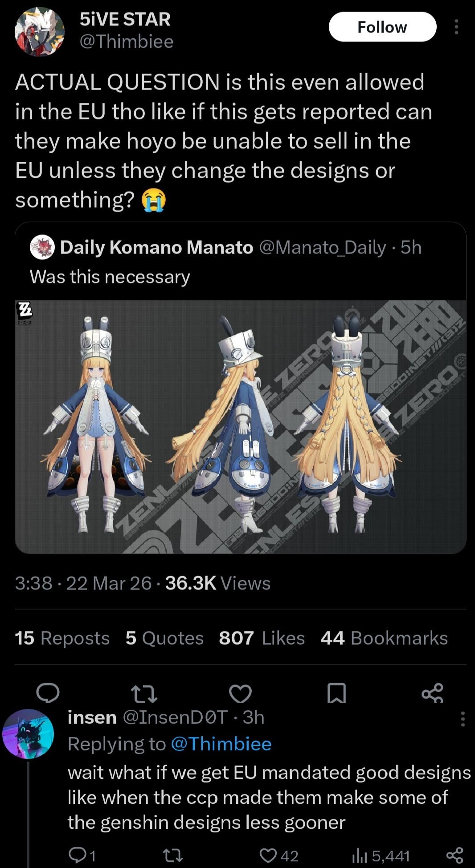
Task: Open the @Thimbiee mention in the reply
Action: tap(221, 744)
